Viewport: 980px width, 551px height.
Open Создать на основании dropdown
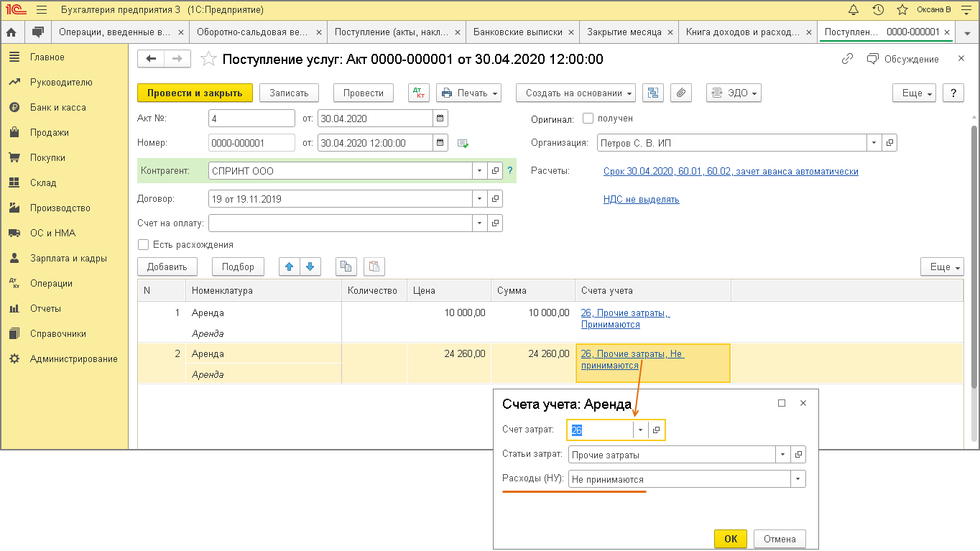point(575,93)
